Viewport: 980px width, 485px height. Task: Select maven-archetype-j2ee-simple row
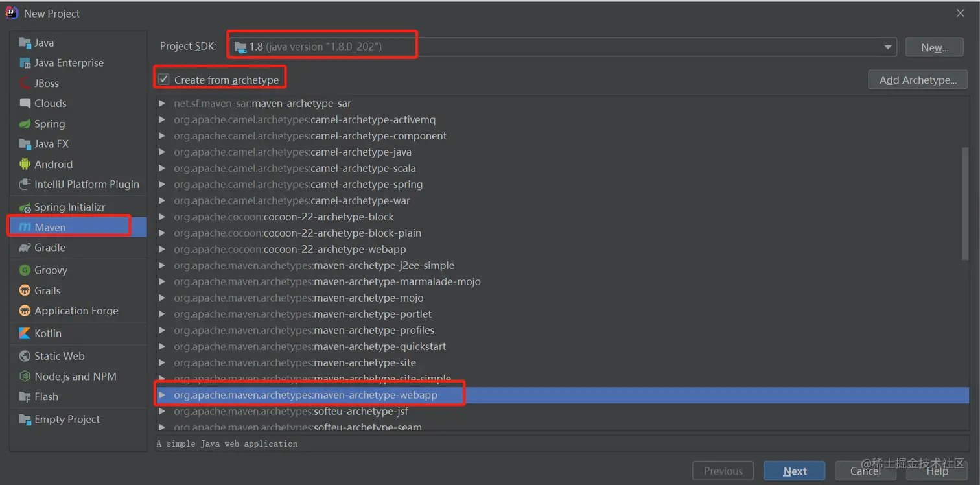563,265
